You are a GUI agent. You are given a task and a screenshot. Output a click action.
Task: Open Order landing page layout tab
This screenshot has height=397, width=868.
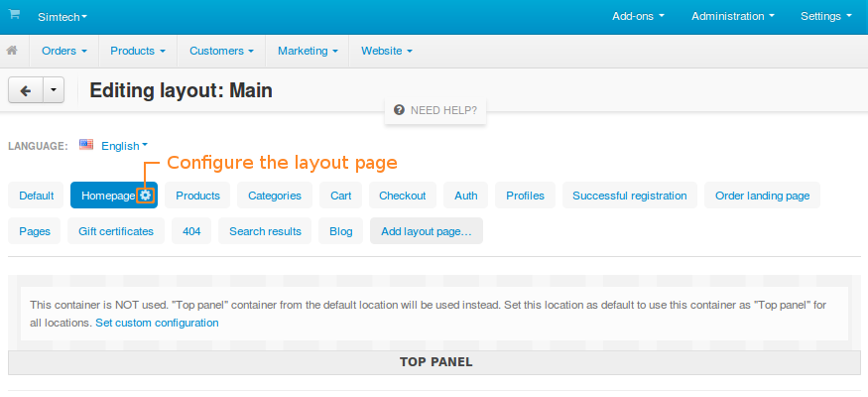click(x=762, y=196)
